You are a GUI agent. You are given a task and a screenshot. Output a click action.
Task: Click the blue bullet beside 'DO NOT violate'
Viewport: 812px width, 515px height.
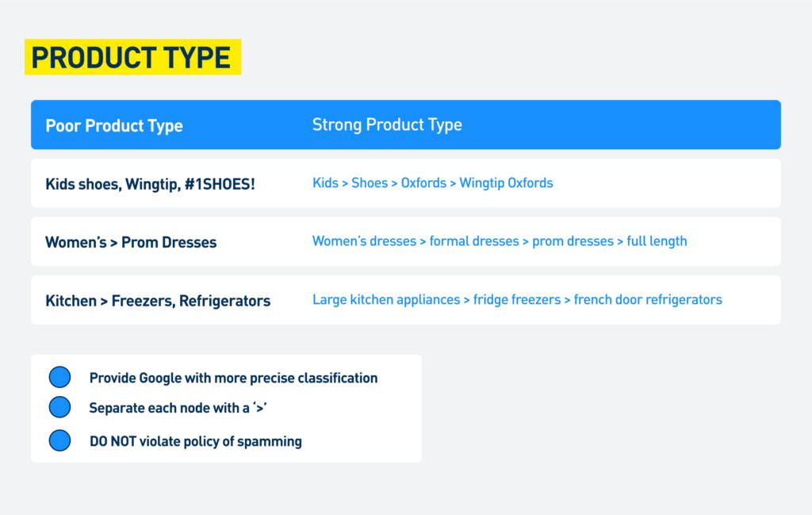tap(59, 440)
